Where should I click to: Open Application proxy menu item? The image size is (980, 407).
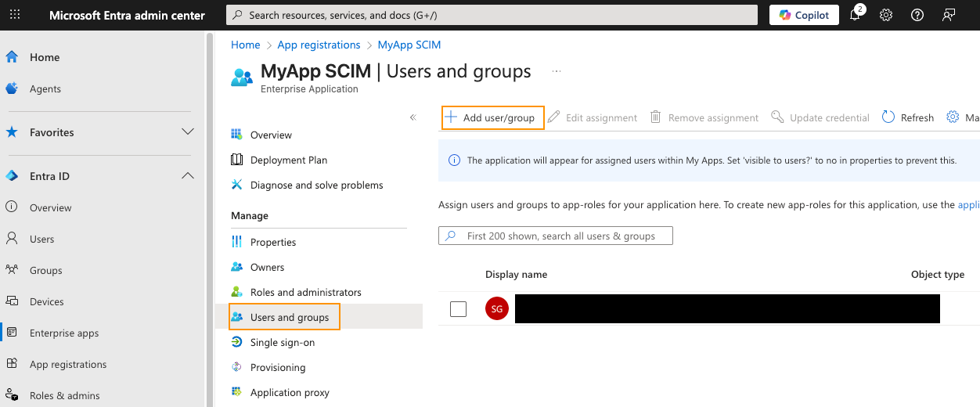point(290,392)
